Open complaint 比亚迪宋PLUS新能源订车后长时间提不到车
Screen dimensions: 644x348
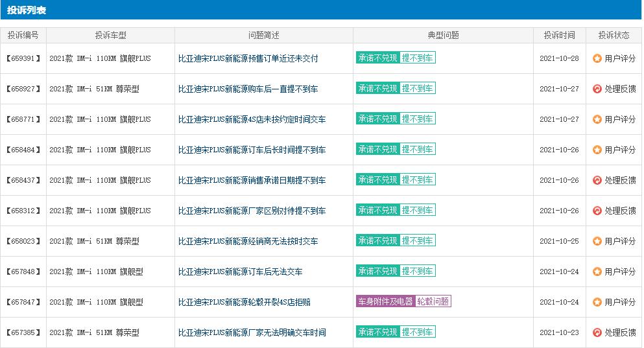[252, 150]
